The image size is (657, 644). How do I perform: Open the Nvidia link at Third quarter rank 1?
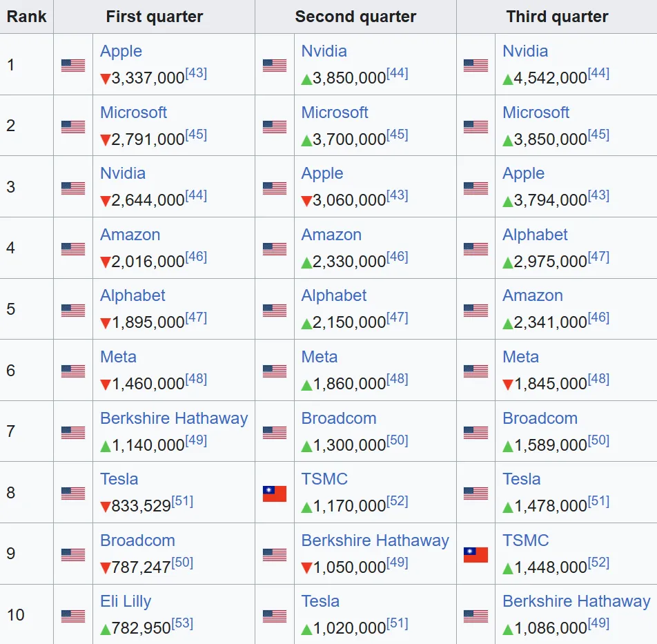click(525, 51)
